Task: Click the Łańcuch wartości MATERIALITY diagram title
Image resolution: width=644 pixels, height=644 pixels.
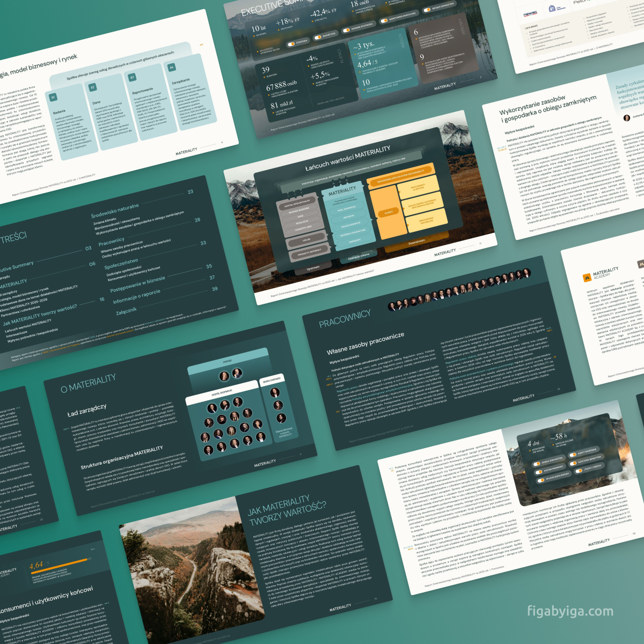Action: click(348, 159)
